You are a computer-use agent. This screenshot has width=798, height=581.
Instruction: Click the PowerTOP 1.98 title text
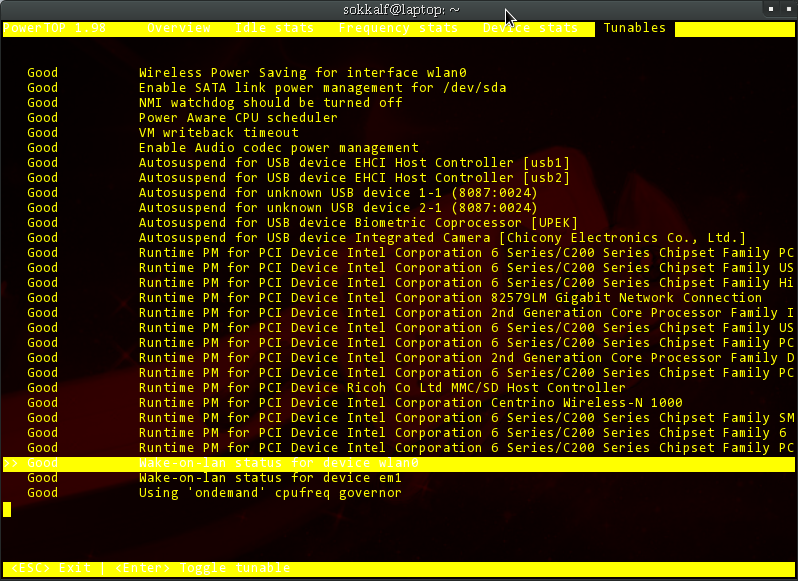point(54,28)
